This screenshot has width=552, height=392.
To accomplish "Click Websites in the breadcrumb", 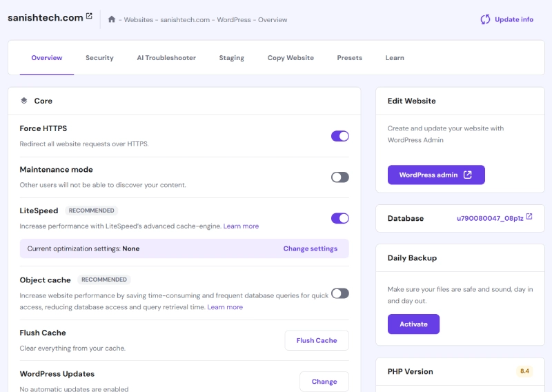I will [x=139, y=20].
